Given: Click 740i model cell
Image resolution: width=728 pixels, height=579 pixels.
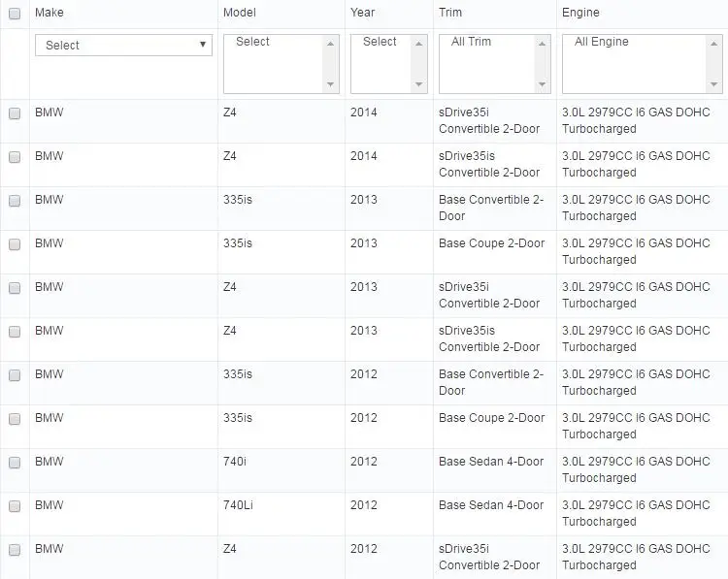Looking at the screenshot, I should (x=235, y=462).
